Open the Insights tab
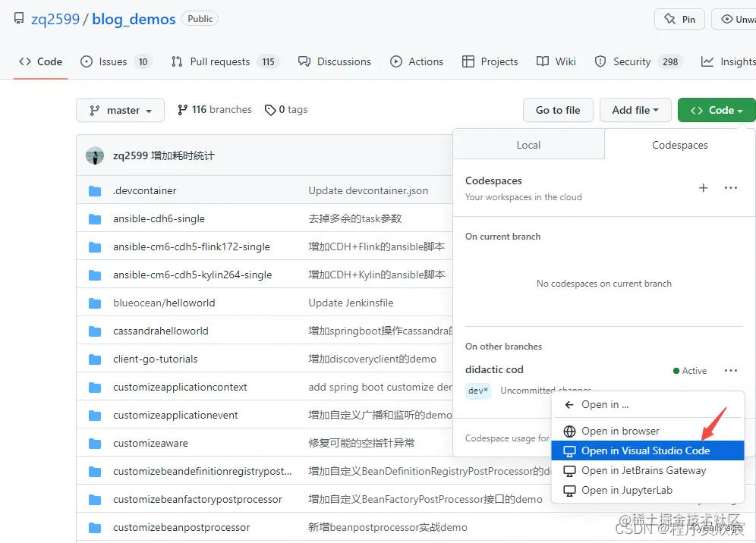 728,61
